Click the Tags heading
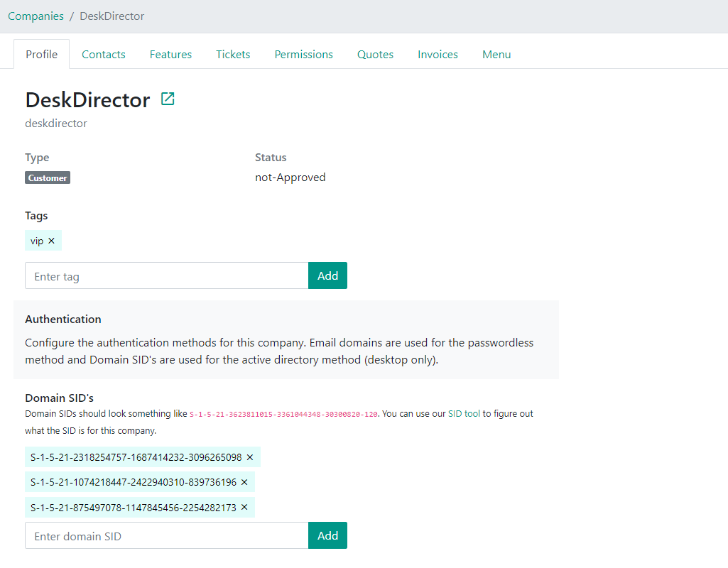The image size is (728, 568). [36, 216]
